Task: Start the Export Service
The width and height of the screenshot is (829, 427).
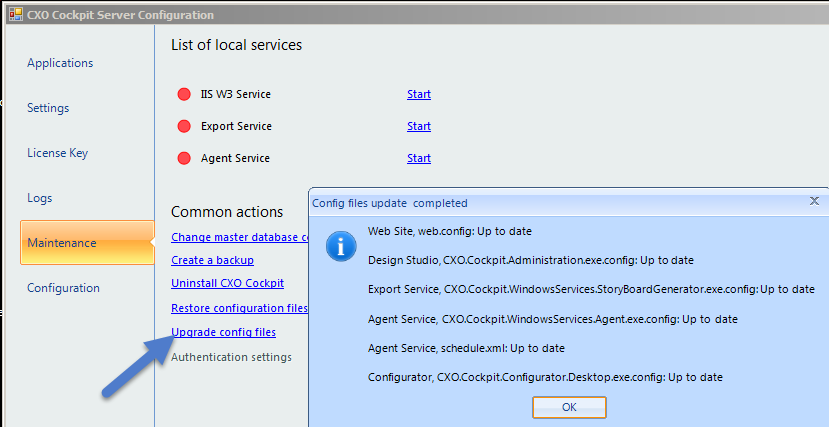Action: coord(419,126)
